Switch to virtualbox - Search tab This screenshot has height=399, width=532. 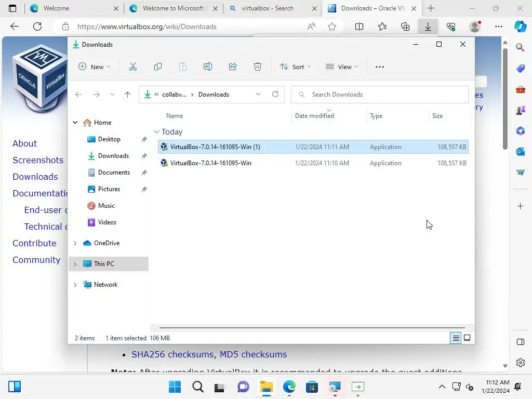click(x=272, y=8)
